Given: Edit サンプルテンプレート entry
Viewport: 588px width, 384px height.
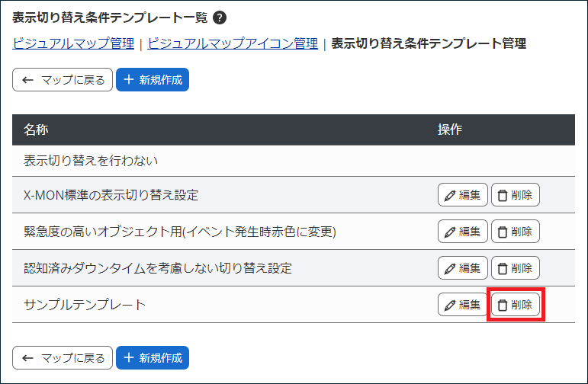Looking at the screenshot, I should click(462, 305).
